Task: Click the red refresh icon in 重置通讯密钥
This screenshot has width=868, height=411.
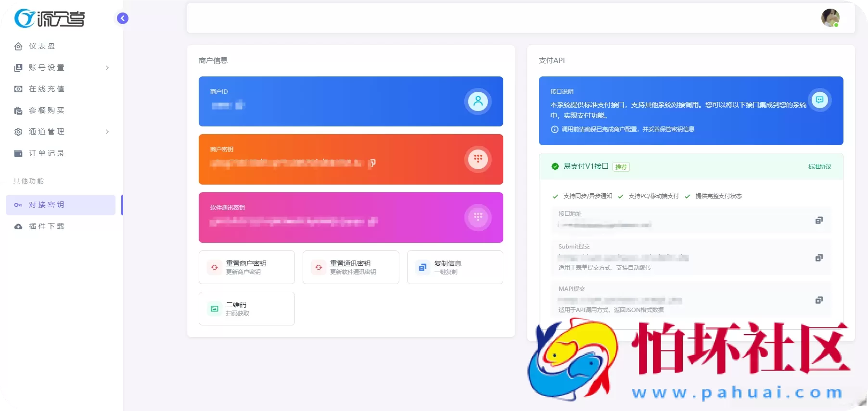Action: [x=319, y=267]
